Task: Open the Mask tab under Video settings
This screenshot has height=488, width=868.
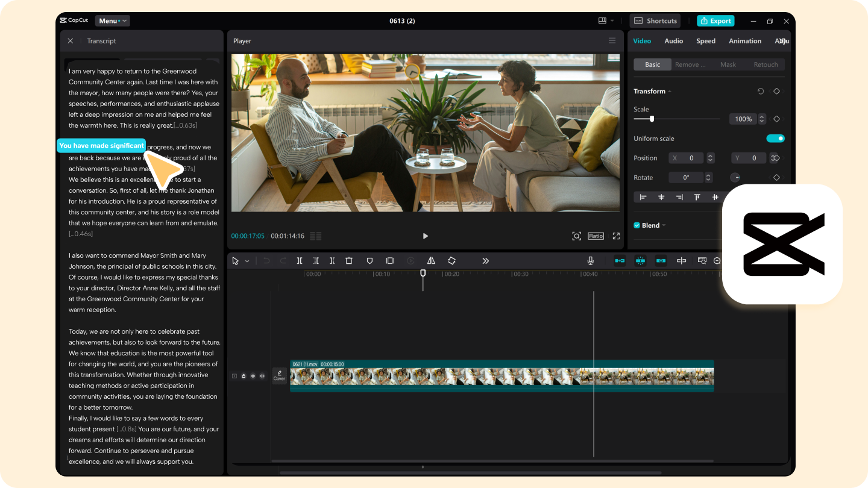Action: pos(728,64)
